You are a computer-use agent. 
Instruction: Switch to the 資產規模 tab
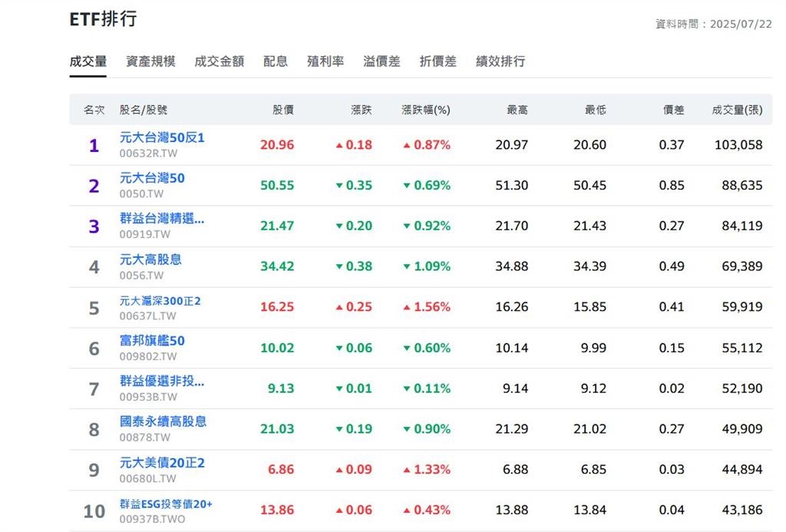click(x=150, y=61)
